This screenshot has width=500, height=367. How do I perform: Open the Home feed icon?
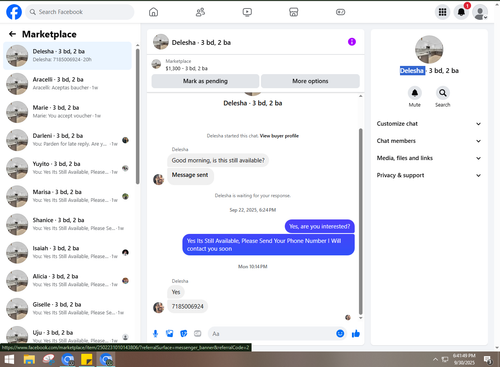click(153, 12)
